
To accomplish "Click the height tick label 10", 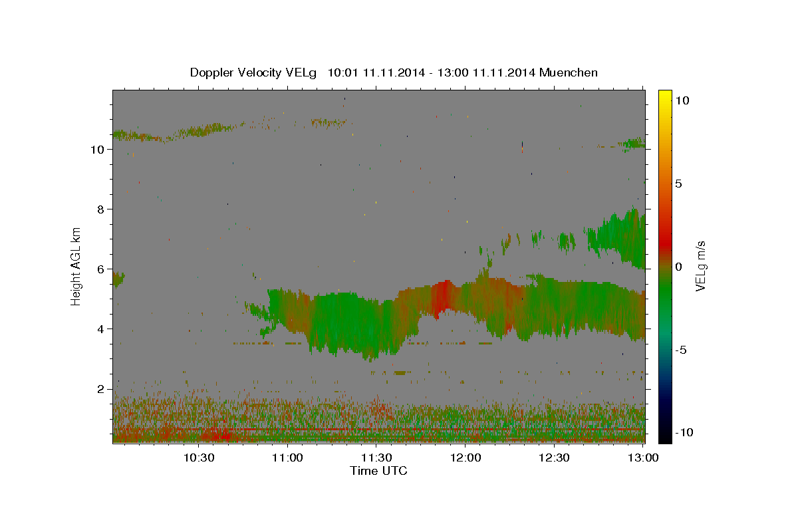I will pos(98,150).
